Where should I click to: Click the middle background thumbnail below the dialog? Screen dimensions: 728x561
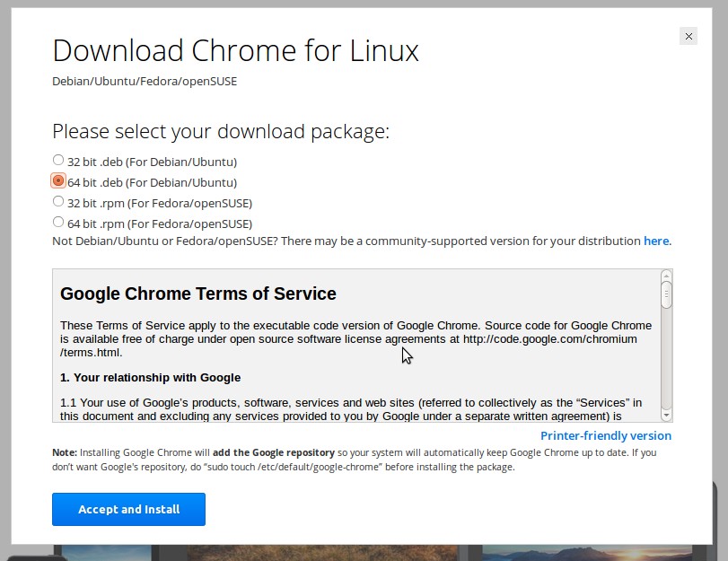point(323,553)
